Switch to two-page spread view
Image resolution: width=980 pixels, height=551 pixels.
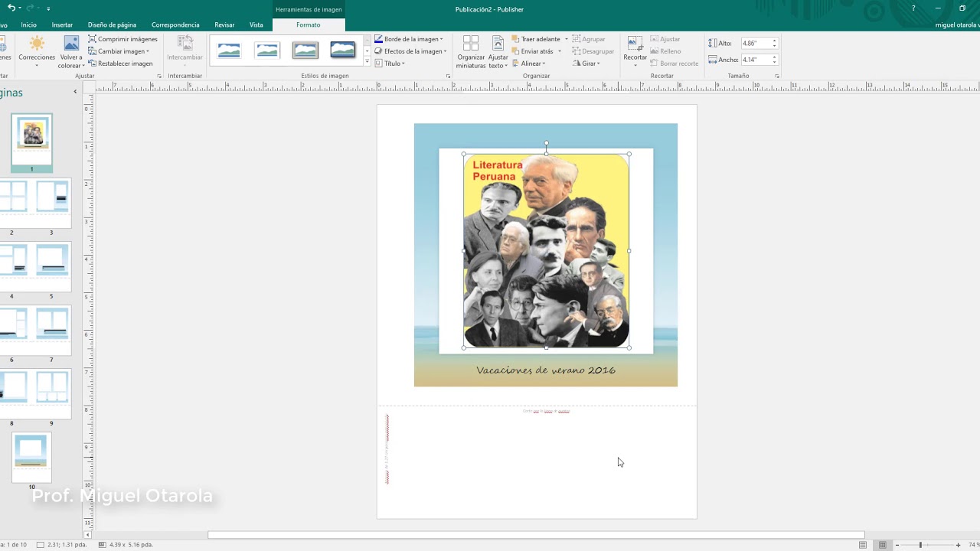(x=883, y=545)
